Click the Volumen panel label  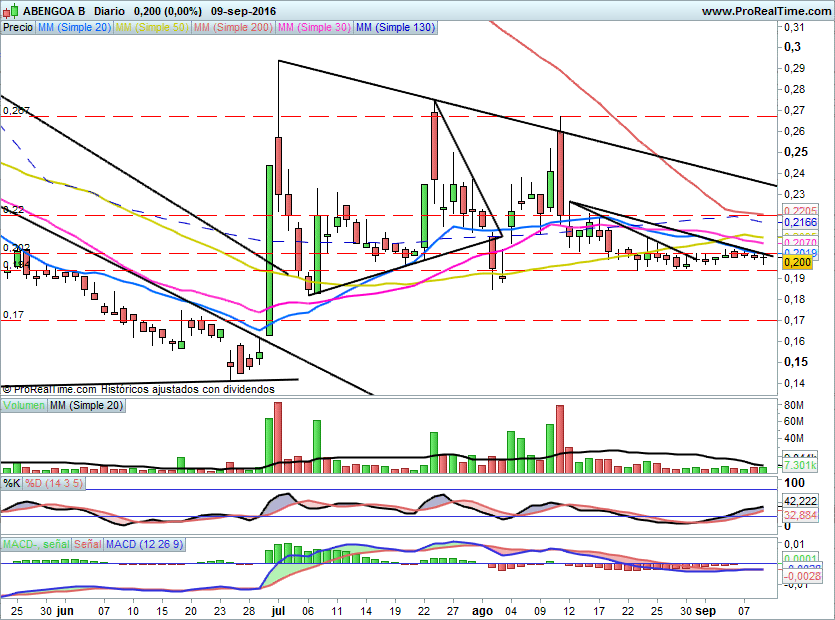click(x=24, y=406)
